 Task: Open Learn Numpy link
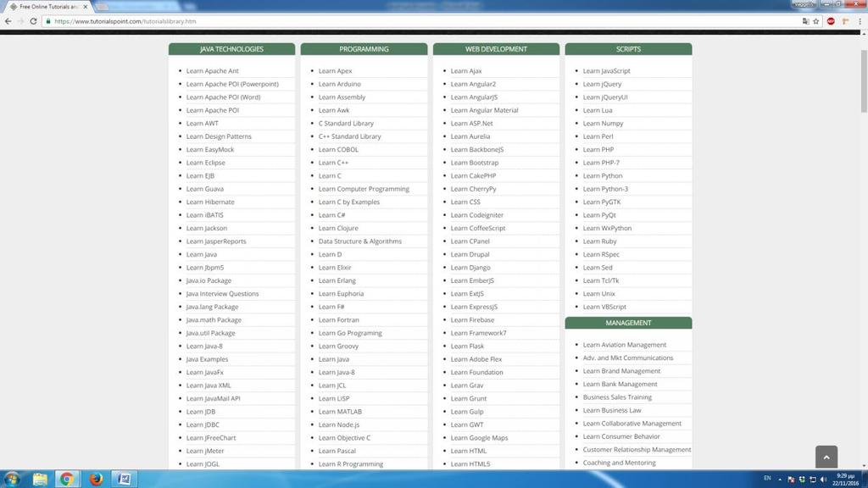pos(603,124)
